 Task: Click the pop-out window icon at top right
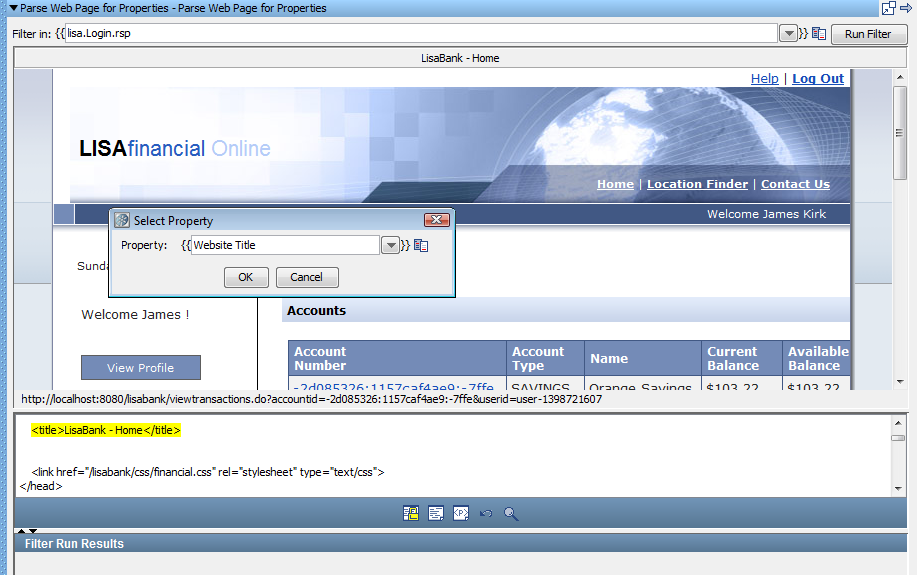pos(889,8)
